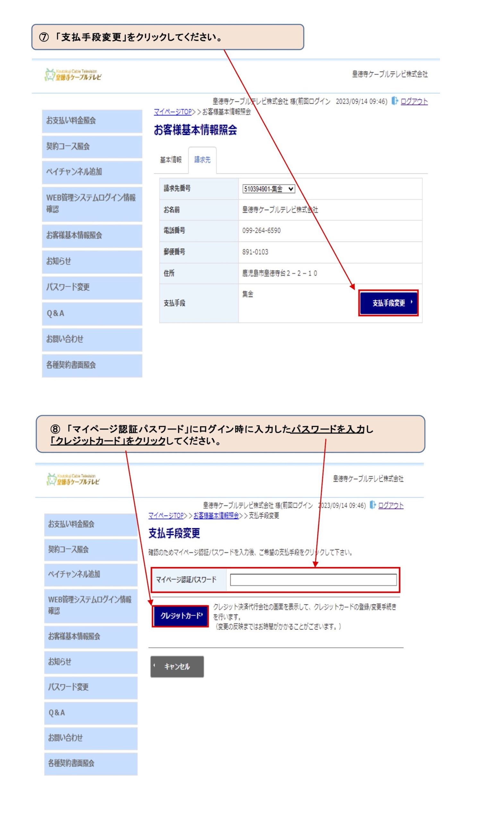Follow the お客様基本情報照会 breadcrumb link
504x822 pixels.
[x=216, y=515]
